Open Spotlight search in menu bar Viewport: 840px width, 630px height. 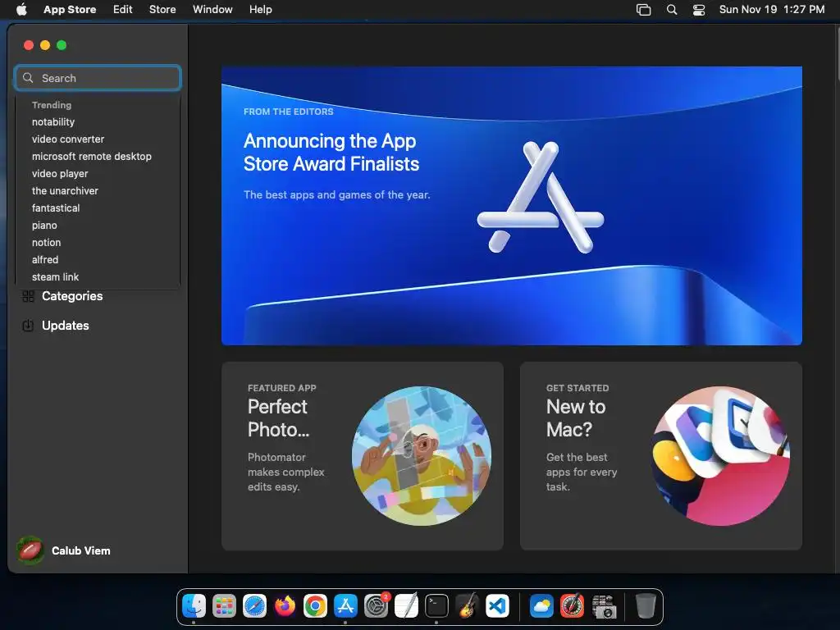(672, 9)
